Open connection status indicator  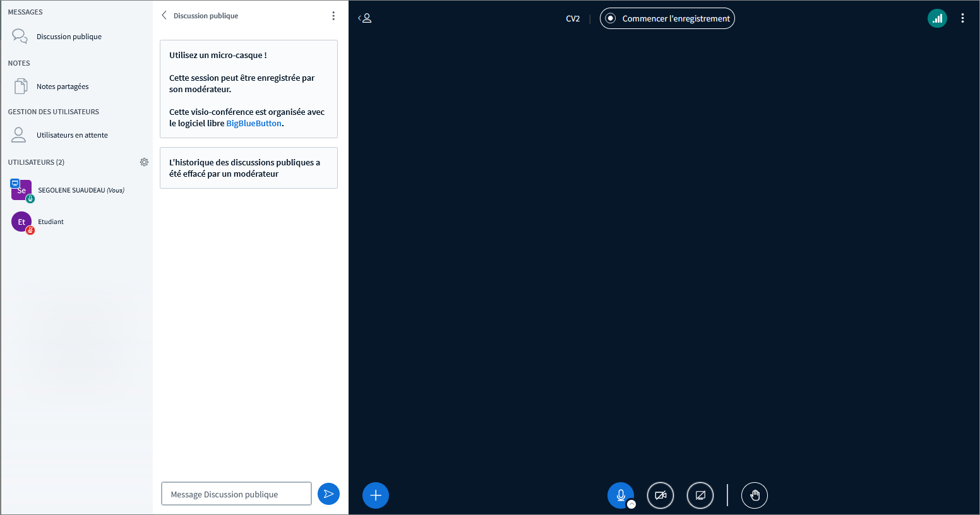coord(937,18)
